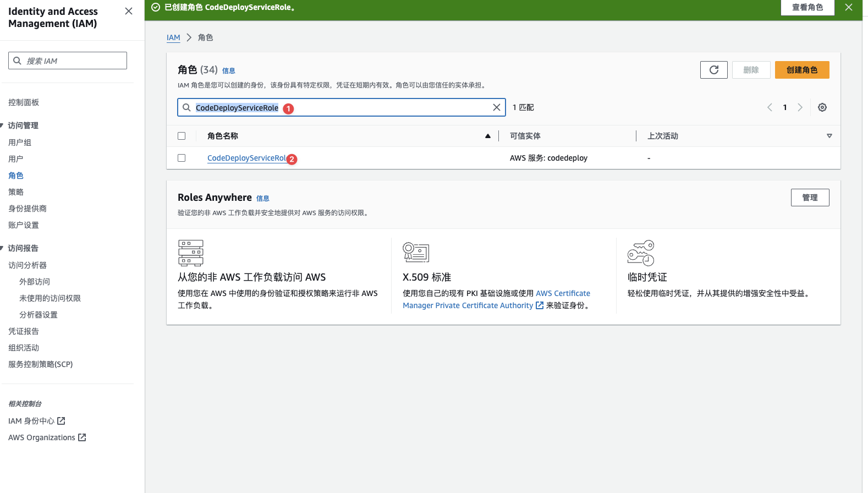Image resolution: width=868 pixels, height=493 pixels.
Task: Click the X.509 certificate icon
Action: pyautogui.click(x=416, y=253)
